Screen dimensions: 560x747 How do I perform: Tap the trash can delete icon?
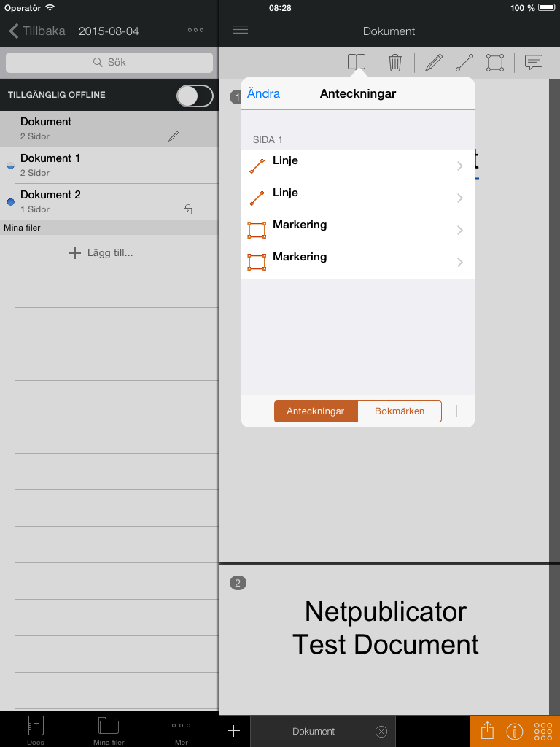(394, 63)
